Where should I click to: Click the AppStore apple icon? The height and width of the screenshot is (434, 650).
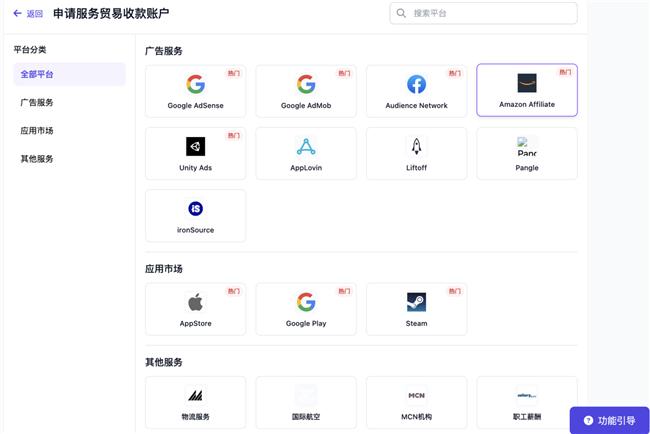point(195,302)
